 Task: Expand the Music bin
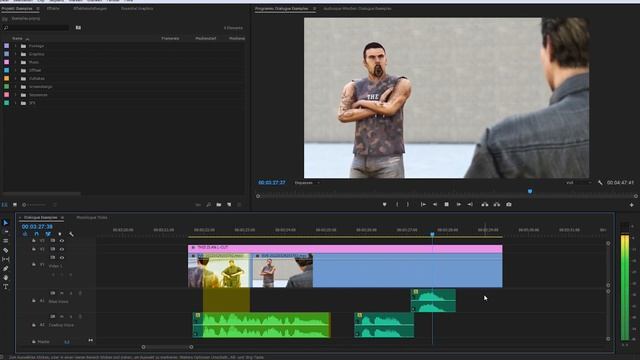16,62
